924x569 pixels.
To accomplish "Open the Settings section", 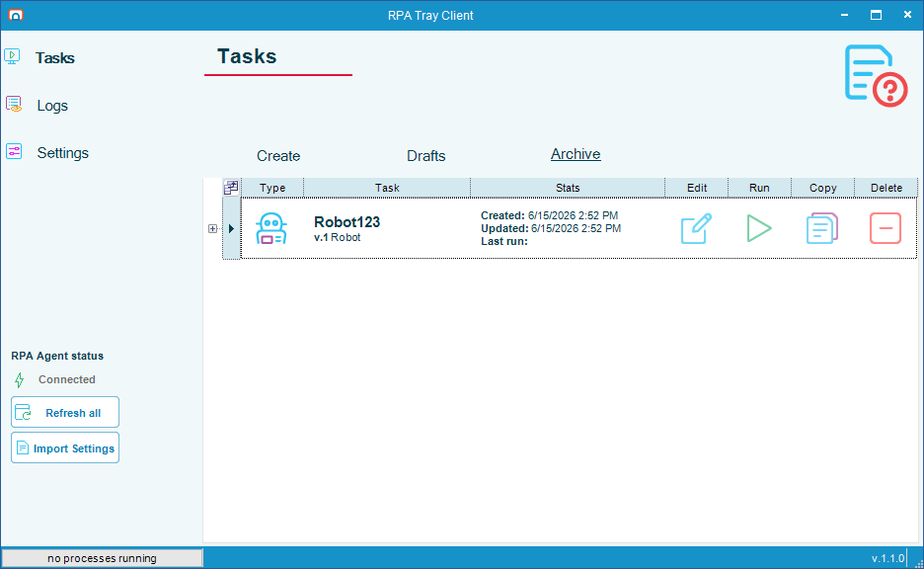I will click(x=62, y=153).
